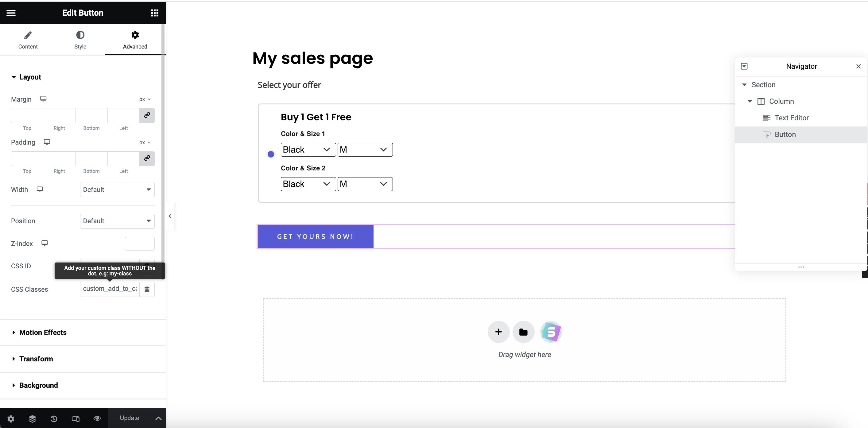
Task: Open the Width dropdown
Action: click(x=117, y=189)
